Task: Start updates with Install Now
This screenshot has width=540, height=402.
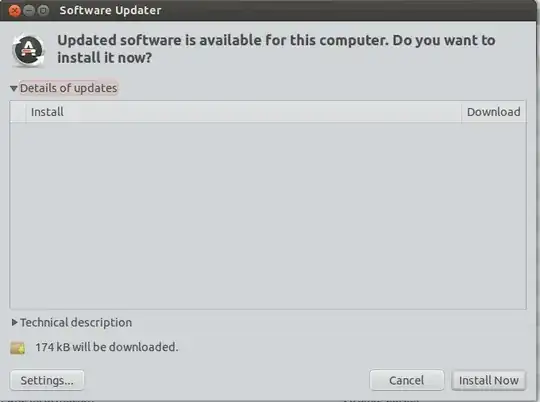Action: [x=489, y=380]
